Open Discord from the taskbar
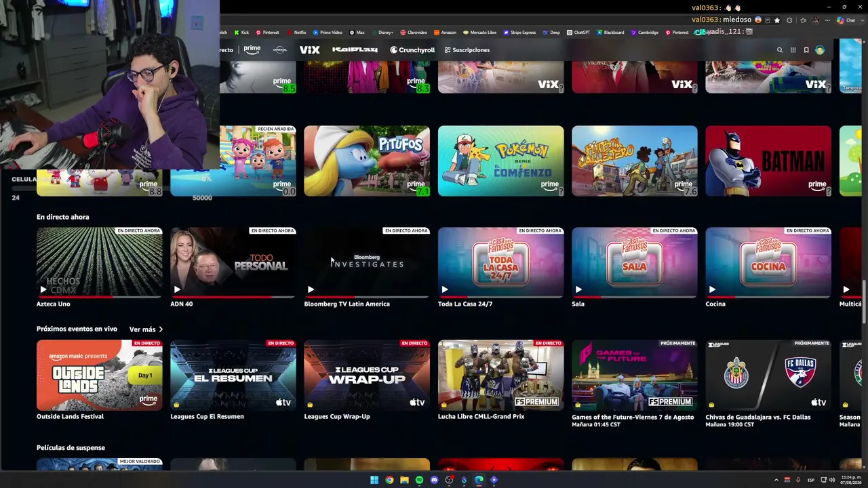 click(434, 480)
